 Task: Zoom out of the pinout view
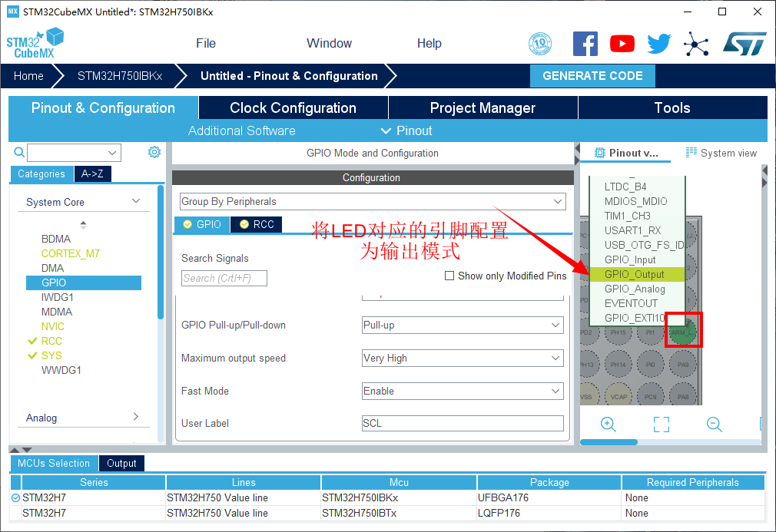point(714,425)
